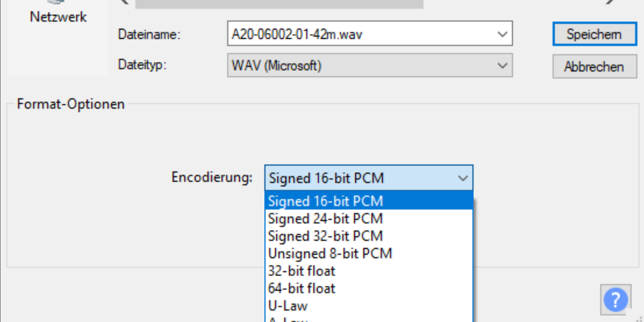The height and width of the screenshot is (322, 644).
Task: Collapse the Encodierung combo box
Action: [462, 179]
